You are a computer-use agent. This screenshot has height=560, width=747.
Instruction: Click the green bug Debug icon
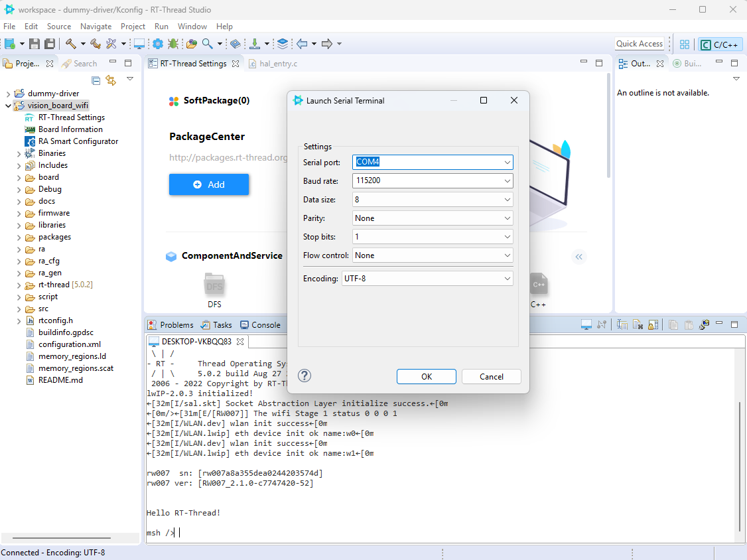(173, 44)
